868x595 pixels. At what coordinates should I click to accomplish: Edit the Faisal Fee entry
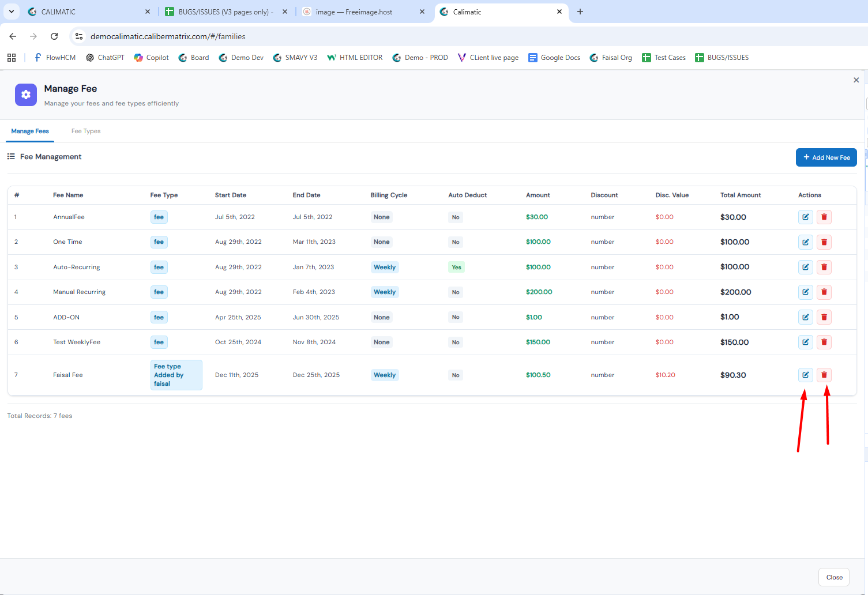[805, 375]
